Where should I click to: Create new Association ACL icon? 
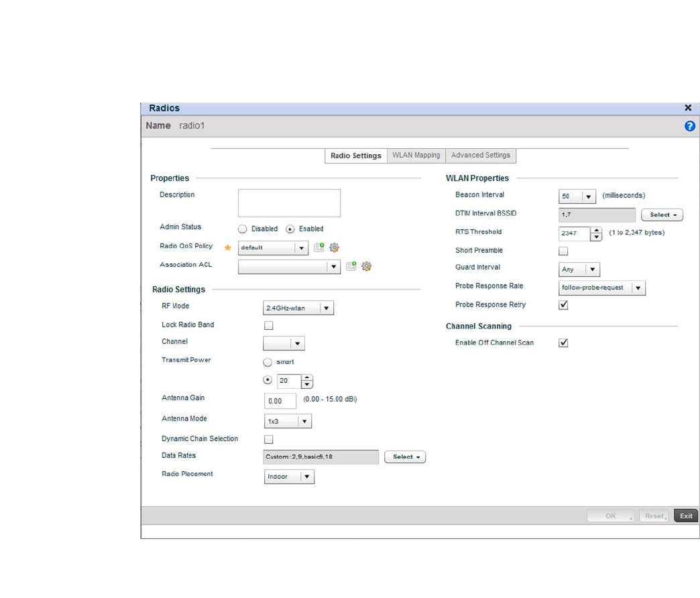tap(351, 266)
